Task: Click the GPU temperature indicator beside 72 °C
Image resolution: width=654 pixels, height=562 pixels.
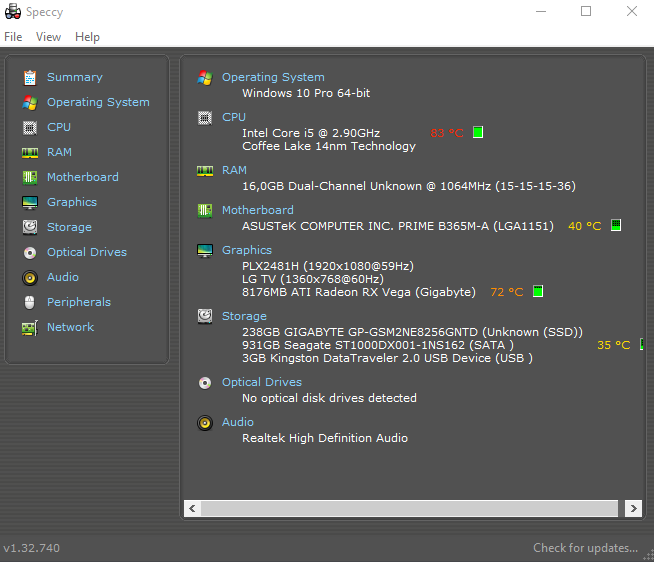Action: 538,291
